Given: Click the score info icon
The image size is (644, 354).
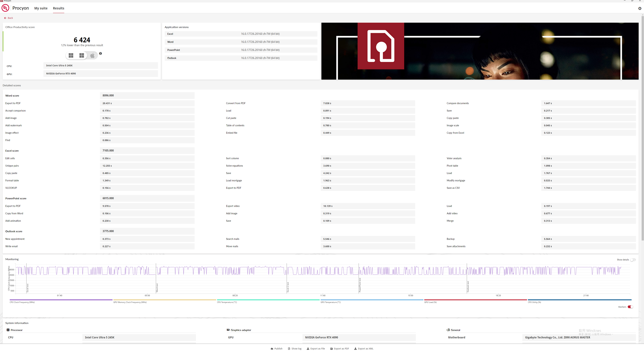Looking at the screenshot, I should [100, 53].
